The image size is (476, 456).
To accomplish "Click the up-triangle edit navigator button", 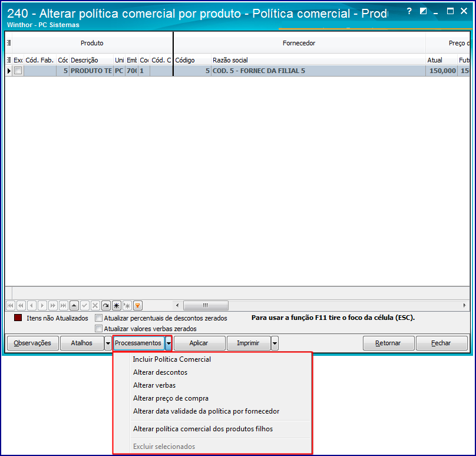I will click(x=74, y=305).
